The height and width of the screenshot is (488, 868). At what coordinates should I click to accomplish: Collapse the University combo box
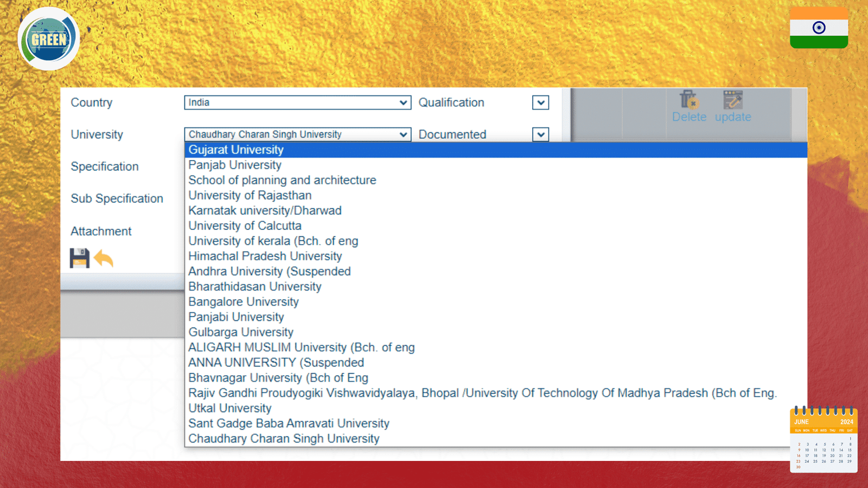[403, 134]
